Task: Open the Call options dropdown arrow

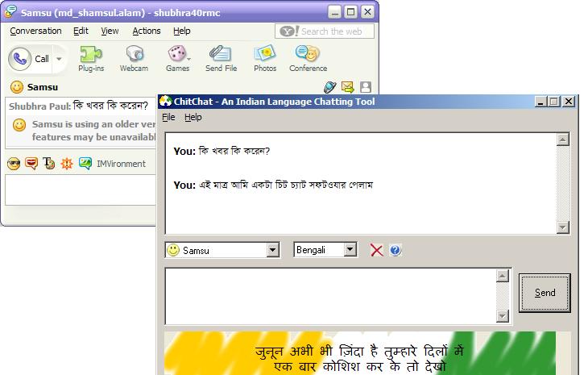Action: 60,59
